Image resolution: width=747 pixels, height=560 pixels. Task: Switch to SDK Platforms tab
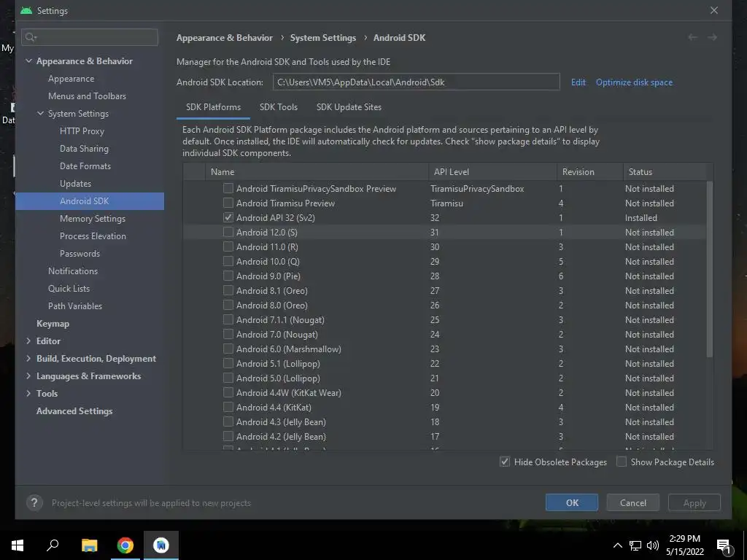214,107
